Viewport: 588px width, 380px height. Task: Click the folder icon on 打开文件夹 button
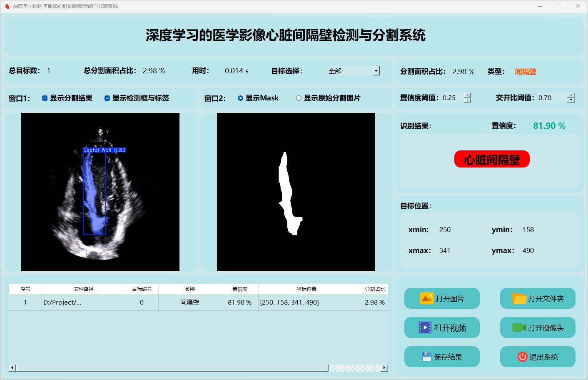point(519,298)
